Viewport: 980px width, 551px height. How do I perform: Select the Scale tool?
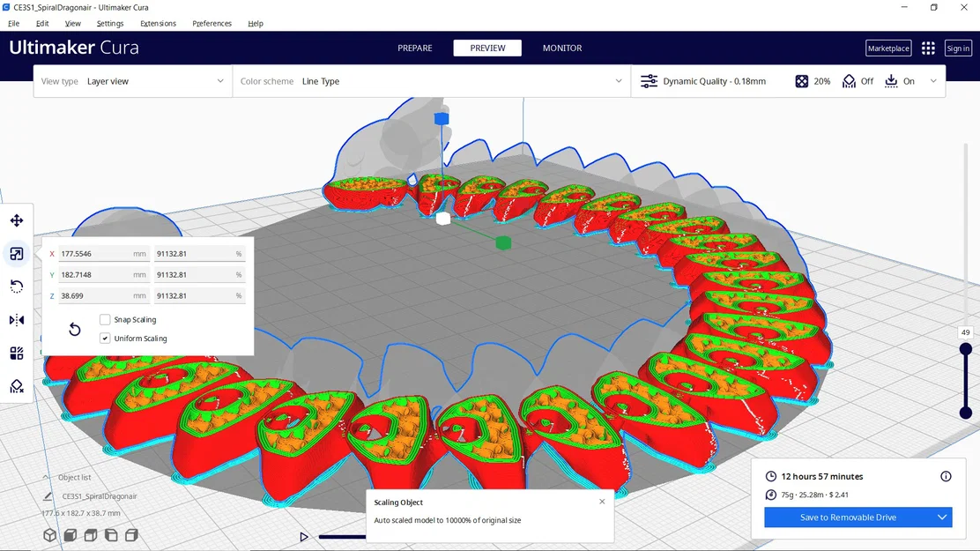click(17, 254)
